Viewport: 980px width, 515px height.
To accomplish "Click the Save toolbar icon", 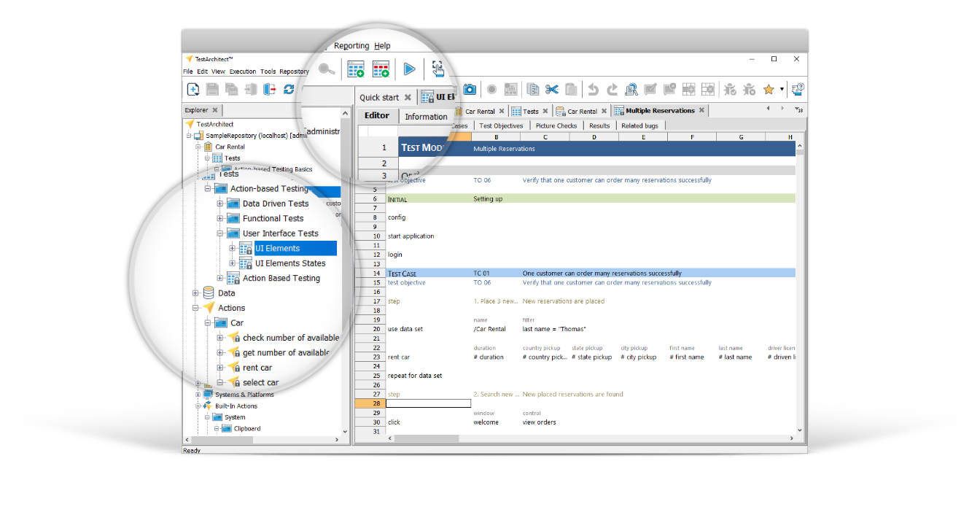I will point(212,89).
